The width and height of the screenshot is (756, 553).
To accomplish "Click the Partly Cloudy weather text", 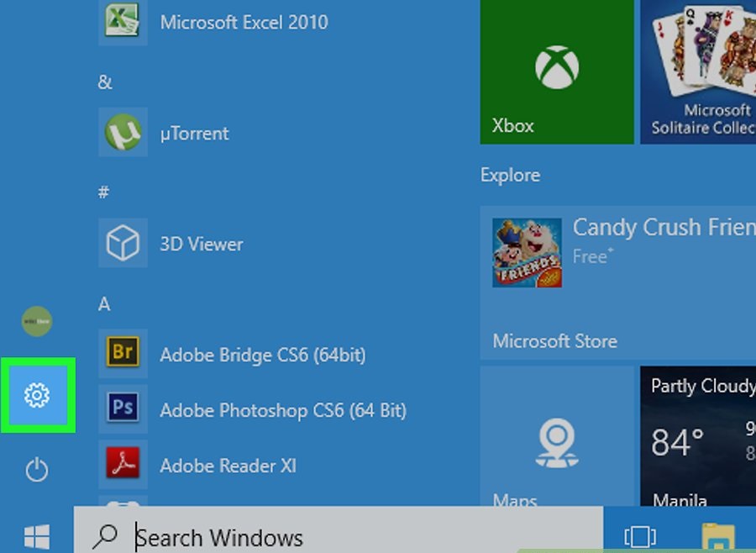I will tap(703, 386).
